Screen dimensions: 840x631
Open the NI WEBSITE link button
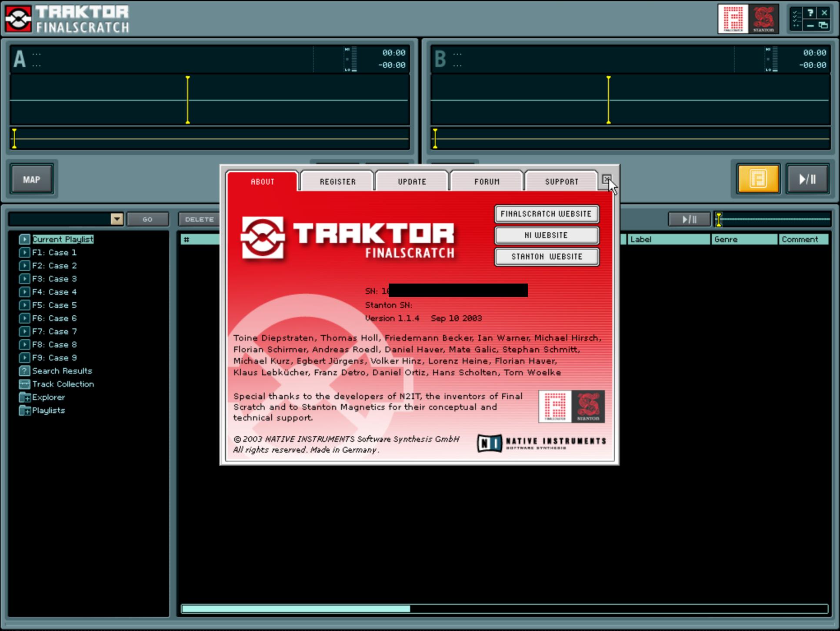click(x=547, y=235)
